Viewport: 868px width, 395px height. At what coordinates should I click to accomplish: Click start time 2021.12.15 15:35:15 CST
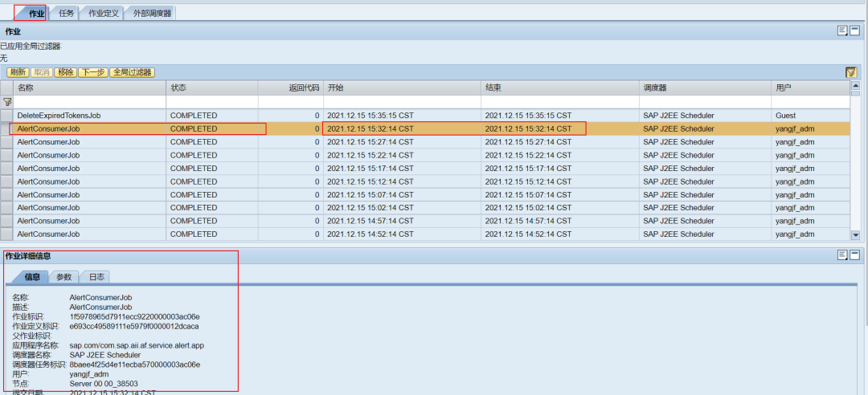371,116
